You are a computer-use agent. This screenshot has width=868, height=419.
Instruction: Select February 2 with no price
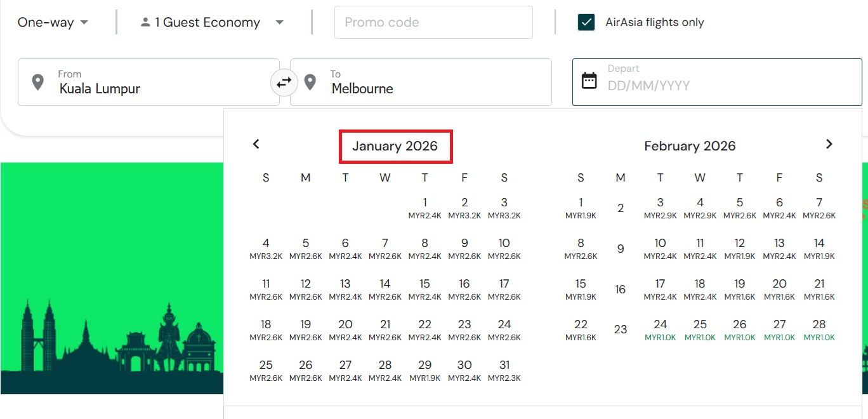[621, 208]
